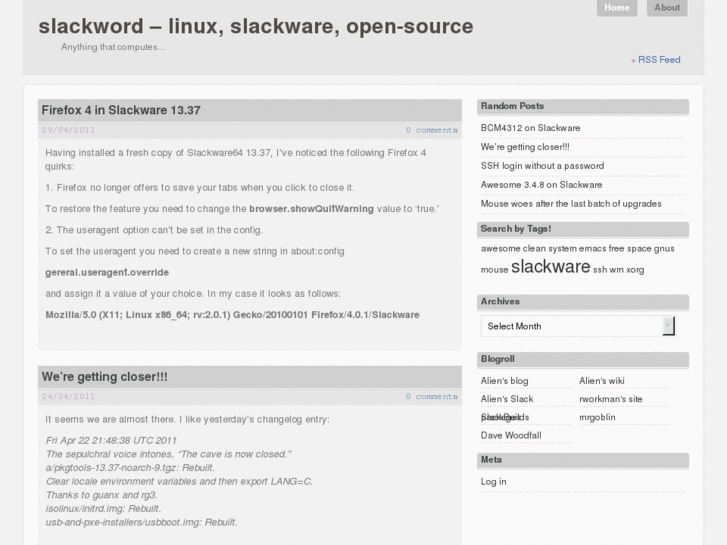View comments on the Firefox 4 post
This screenshot has width=727, height=545.
431,130
